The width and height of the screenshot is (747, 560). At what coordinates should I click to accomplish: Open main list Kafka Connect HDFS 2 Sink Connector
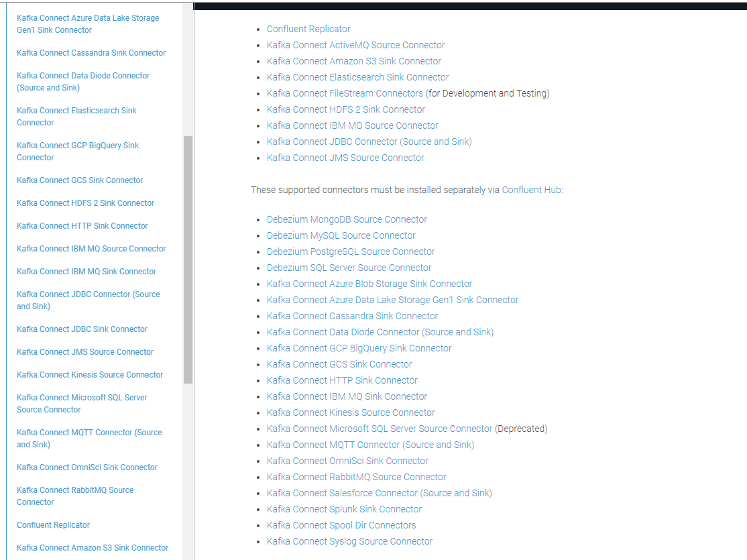[x=345, y=109]
